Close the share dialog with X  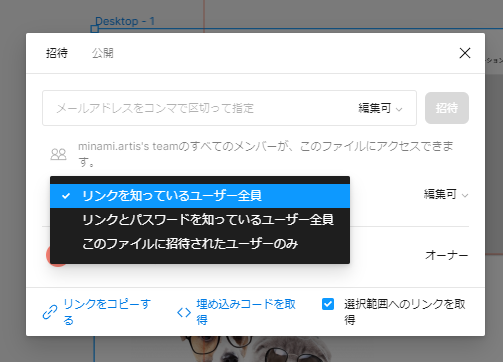click(465, 53)
